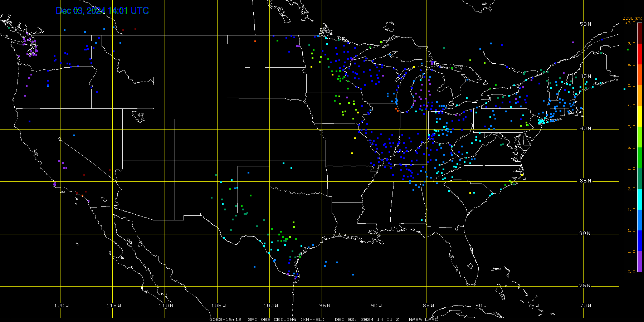Click the '95 W' longitude label
The width and height of the screenshot is (644, 322).
coord(325,306)
